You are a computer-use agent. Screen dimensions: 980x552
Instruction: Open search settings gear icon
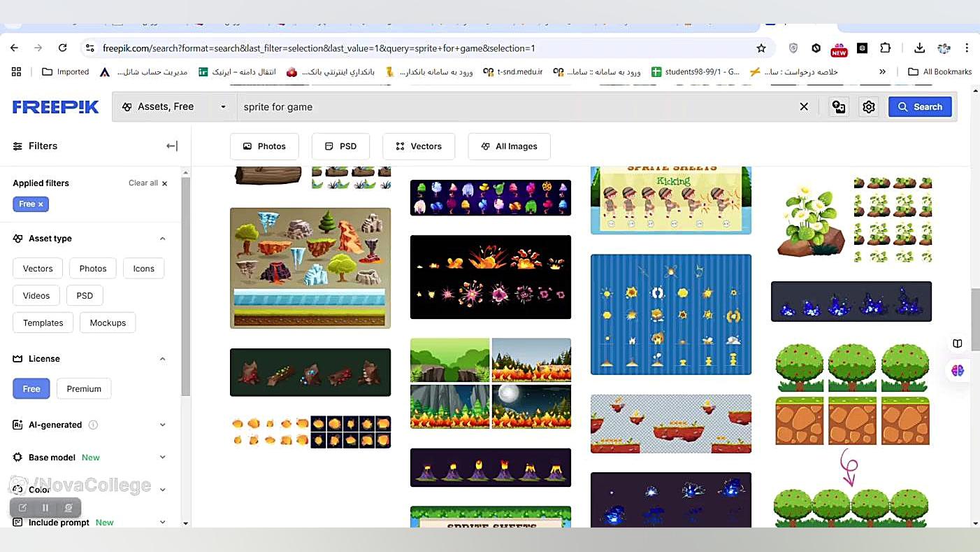tap(869, 107)
